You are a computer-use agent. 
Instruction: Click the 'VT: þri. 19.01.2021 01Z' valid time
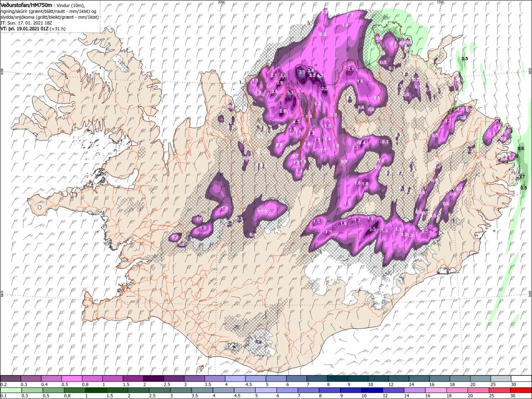point(25,29)
